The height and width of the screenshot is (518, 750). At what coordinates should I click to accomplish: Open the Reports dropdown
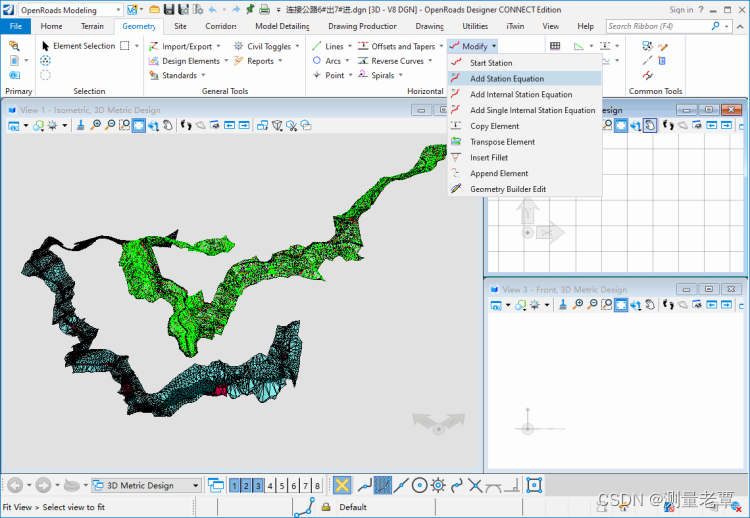(258, 61)
